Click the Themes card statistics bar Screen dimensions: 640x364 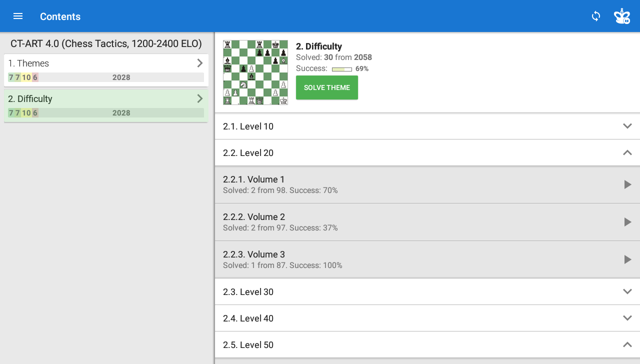point(106,77)
